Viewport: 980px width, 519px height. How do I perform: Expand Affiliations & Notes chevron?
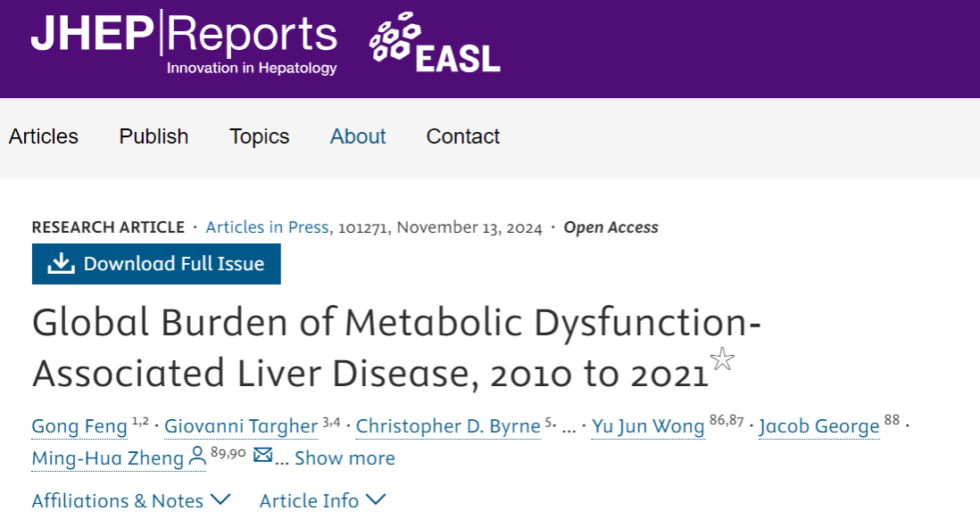tap(220, 499)
